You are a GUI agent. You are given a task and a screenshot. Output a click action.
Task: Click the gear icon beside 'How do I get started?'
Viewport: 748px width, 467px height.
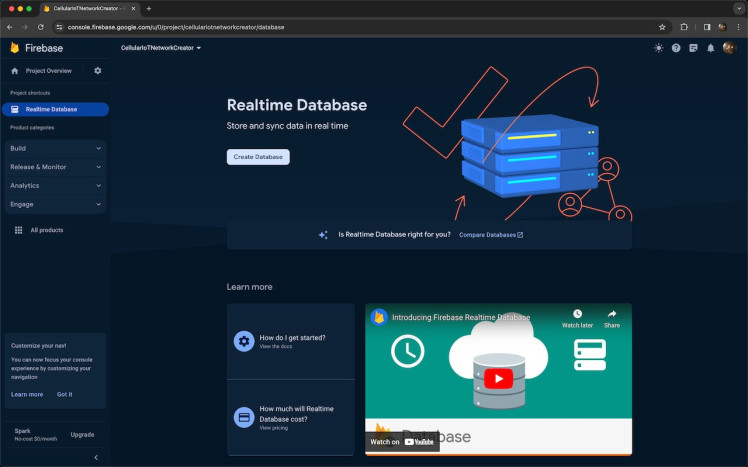(x=243, y=341)
